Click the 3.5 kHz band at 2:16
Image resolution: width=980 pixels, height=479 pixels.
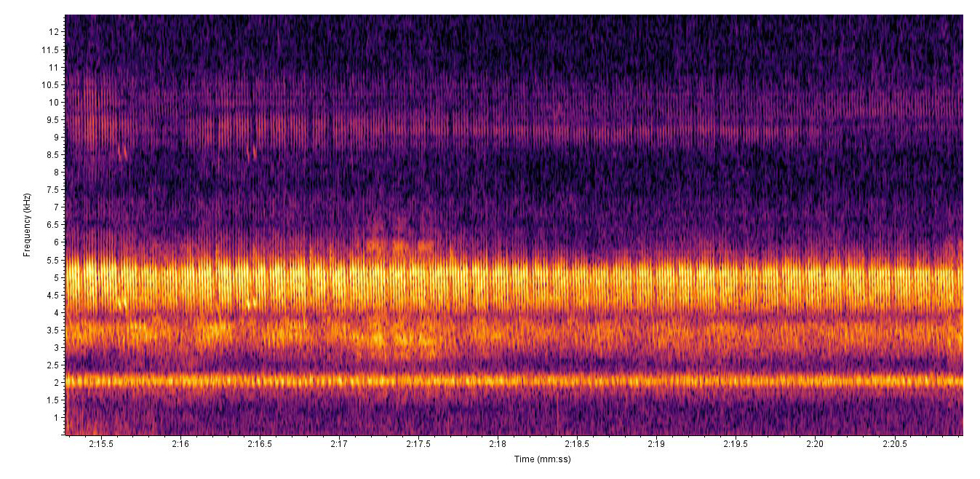(180, 331)
